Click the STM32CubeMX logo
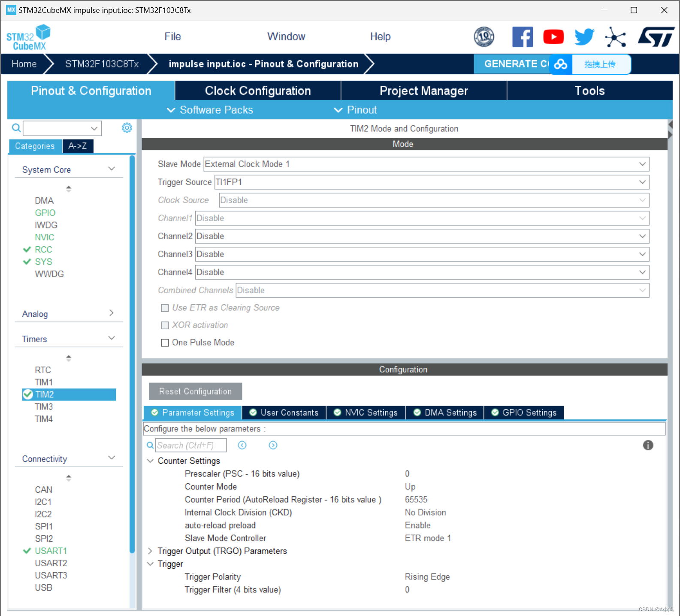 (28, 38)
